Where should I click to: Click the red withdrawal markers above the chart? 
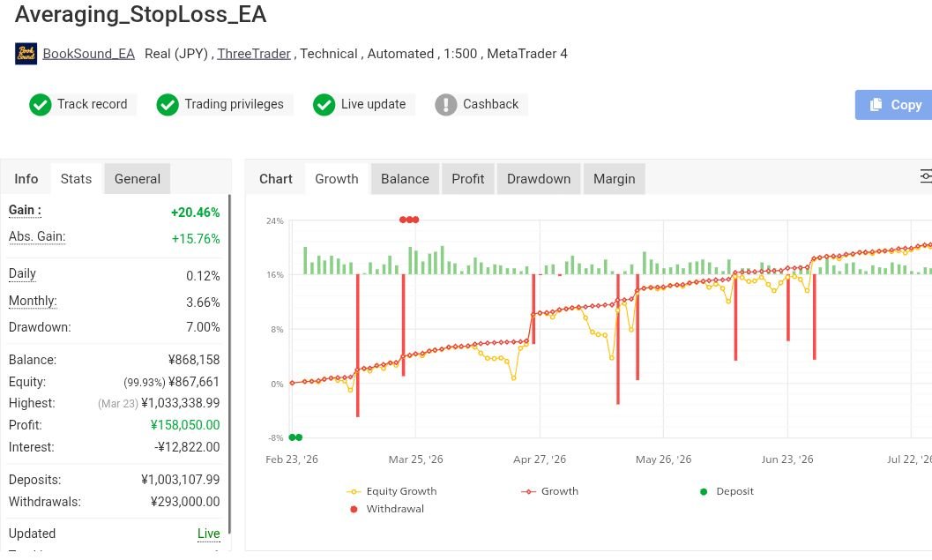tap(409, 220)
